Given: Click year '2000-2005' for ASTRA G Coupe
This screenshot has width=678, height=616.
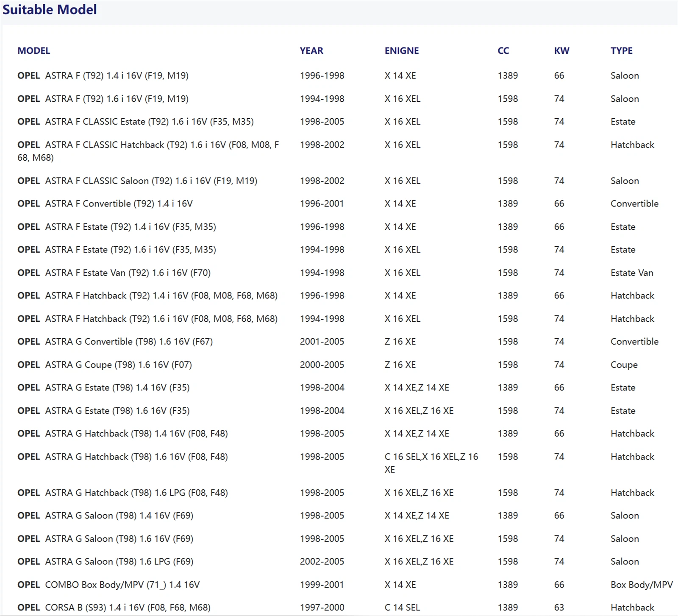Looking at the screenshot, I should pos(322,365).
